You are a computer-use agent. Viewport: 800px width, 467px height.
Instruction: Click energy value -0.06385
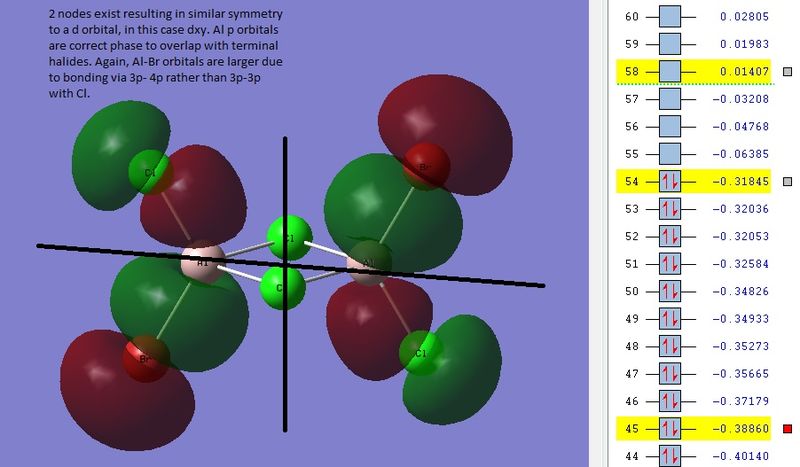tap(741, 155)
